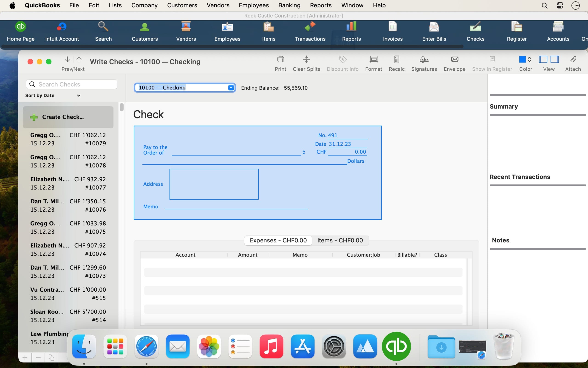Click the check number field
This screenshot has height=368, width=588.
click(348, 135)
